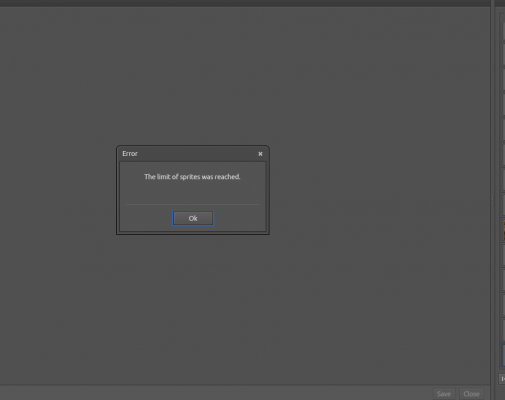Click the disabled Save button
Image resolution: width=505 pixels, height=400 pixels.
[x=444, y=394]
